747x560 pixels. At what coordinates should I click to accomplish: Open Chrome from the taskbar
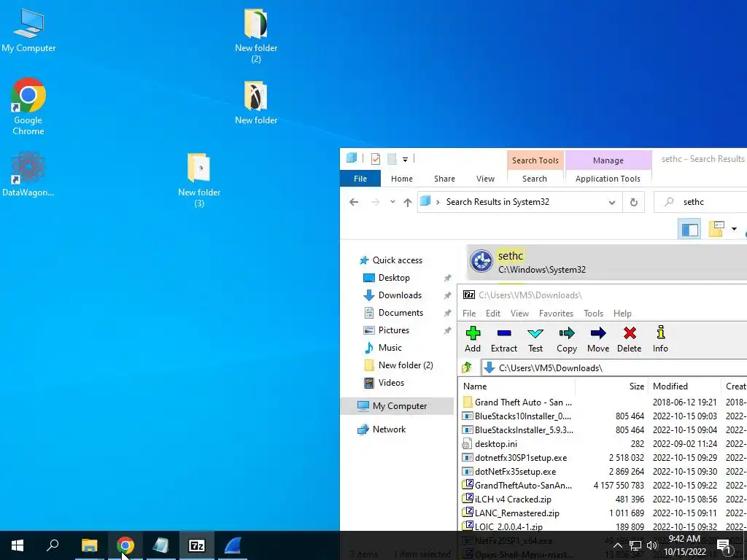(x=125, y=545)
